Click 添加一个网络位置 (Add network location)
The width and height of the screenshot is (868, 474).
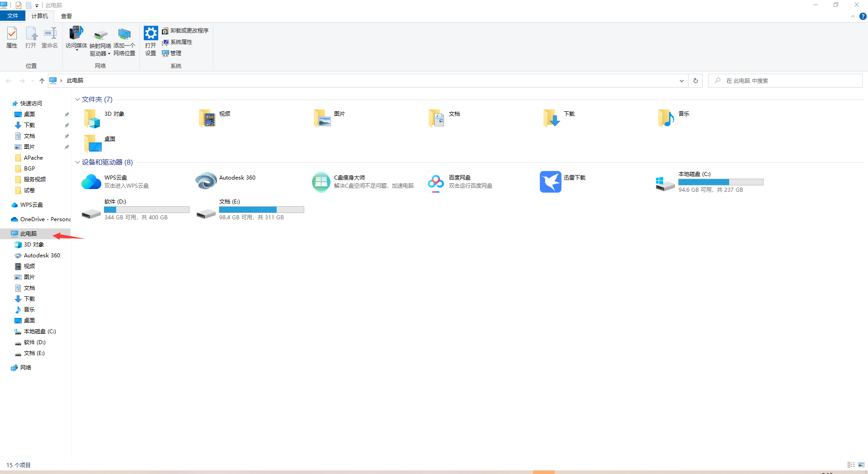pyautogui.click(x=124, y=42)
